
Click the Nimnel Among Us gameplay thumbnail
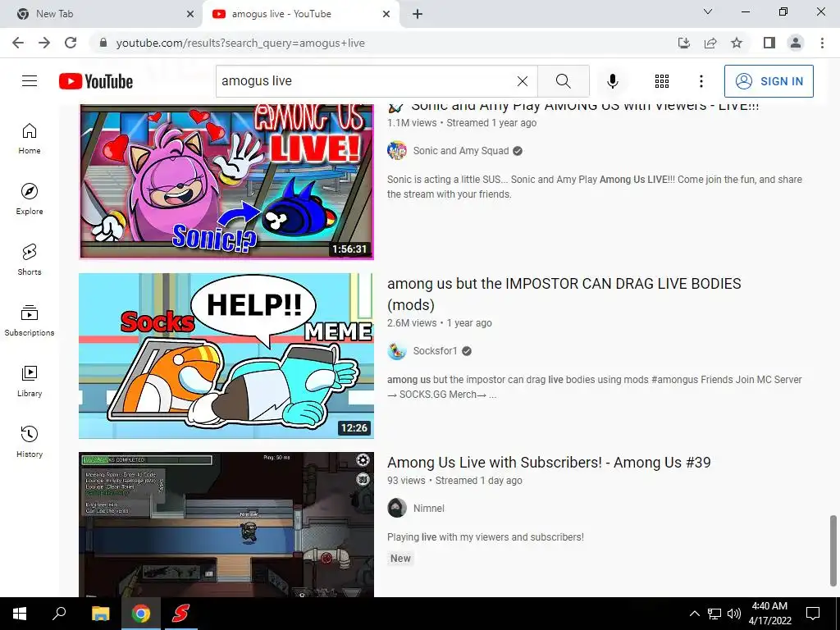pos(226,524)
